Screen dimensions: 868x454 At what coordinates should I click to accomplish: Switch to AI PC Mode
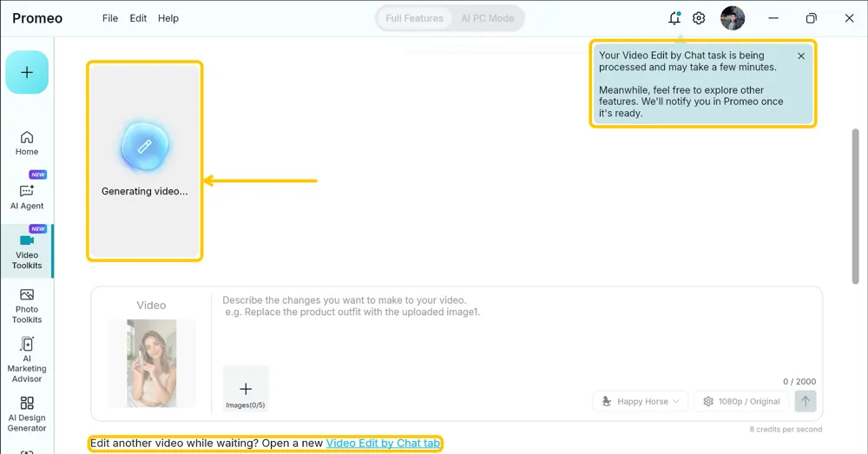click(x=488, y=18)
